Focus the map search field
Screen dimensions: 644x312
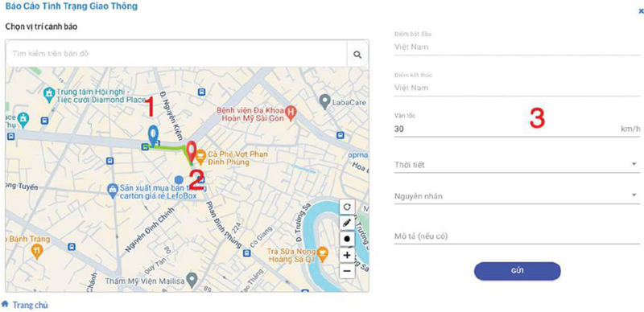176,54
